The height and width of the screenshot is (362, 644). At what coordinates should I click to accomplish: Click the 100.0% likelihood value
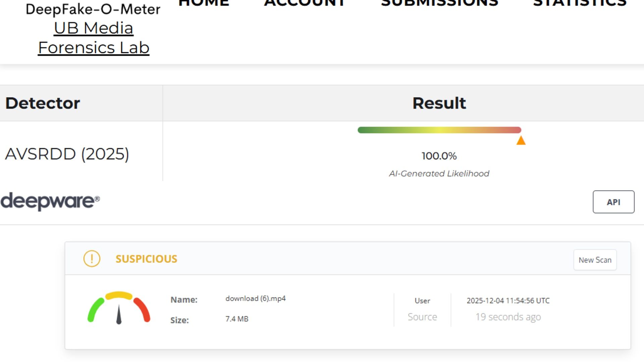[x=439, y=156]
